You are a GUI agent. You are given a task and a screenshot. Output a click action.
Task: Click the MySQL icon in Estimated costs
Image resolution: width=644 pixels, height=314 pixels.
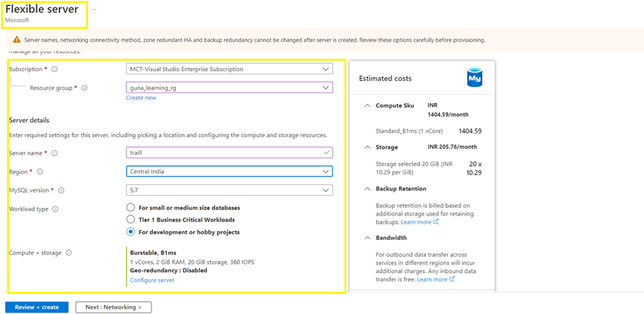tap(474, 77)
